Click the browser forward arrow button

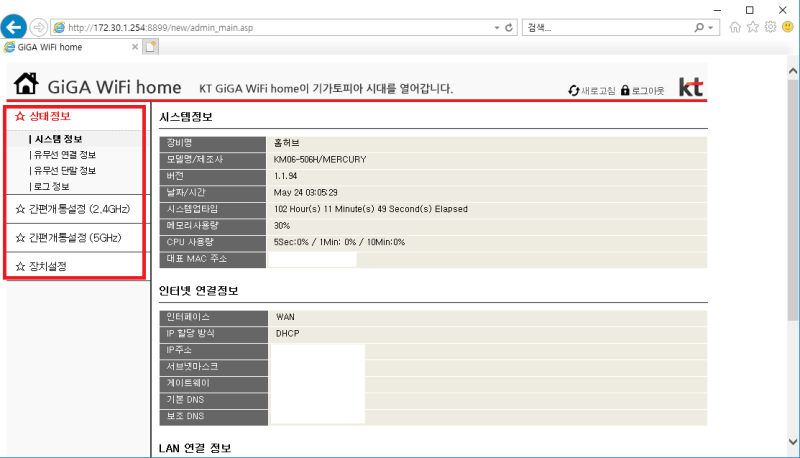click(39, 27)
